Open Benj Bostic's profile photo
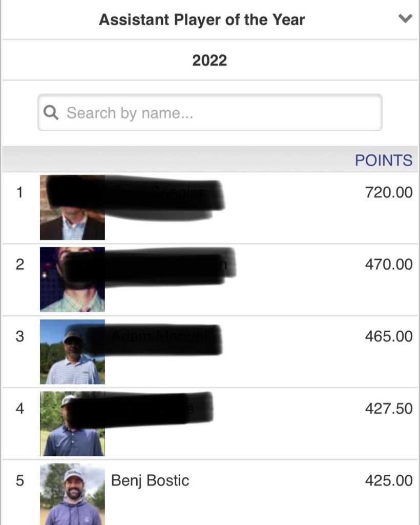 [x=72, y=493]
